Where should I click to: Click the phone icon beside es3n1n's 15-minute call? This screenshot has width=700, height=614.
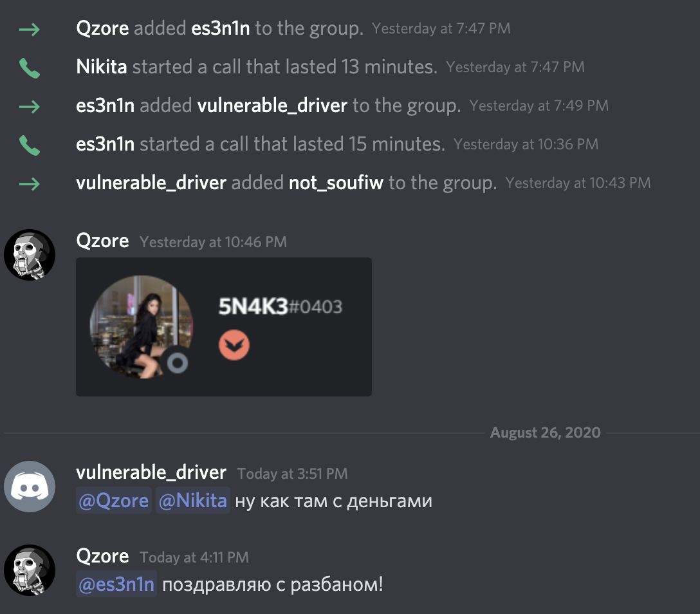point(30,145)
